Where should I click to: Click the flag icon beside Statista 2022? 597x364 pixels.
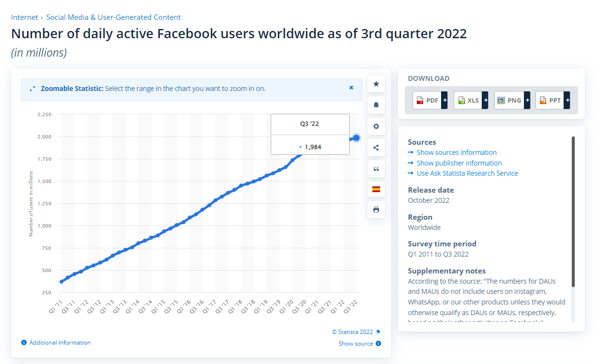(x=378, y=332)
